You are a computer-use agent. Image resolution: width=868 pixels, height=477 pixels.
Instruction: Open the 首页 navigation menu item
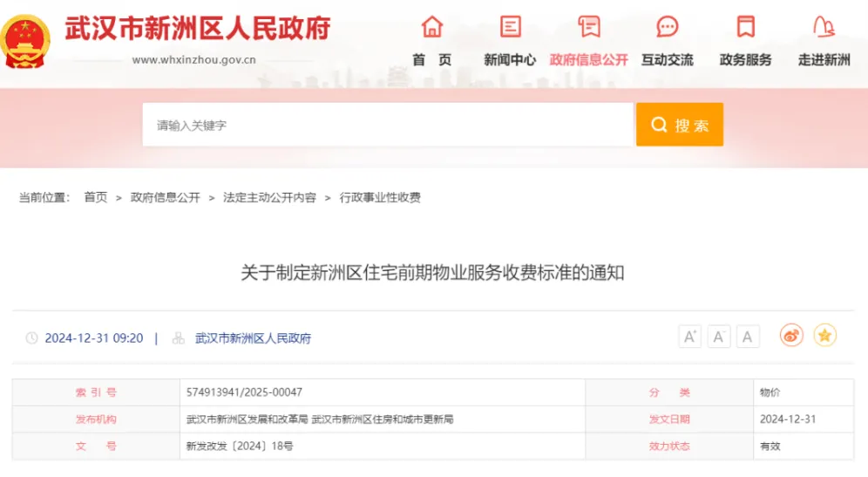coord(432,60)
